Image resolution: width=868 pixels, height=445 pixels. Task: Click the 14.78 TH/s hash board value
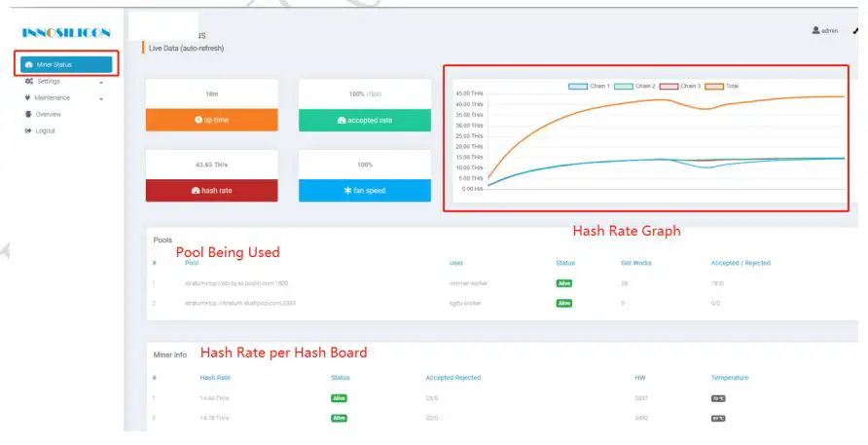pyautogui.click(x=214, y=418)
